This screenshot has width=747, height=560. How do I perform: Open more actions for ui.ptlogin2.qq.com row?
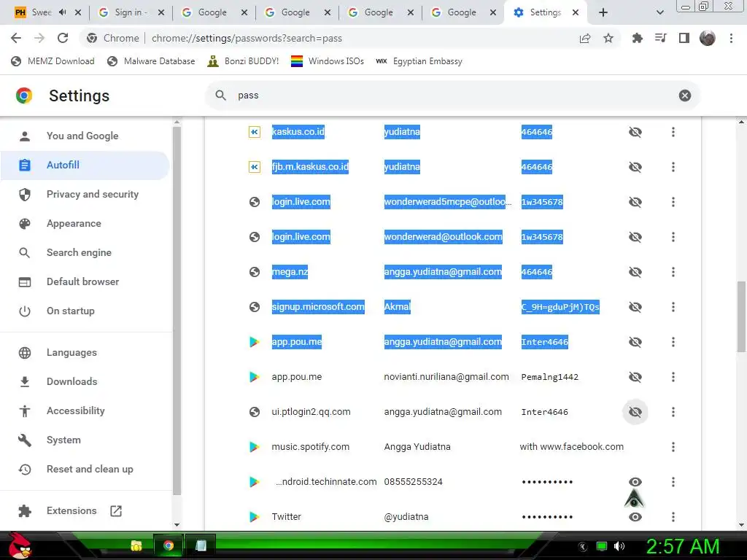(673, 412)
